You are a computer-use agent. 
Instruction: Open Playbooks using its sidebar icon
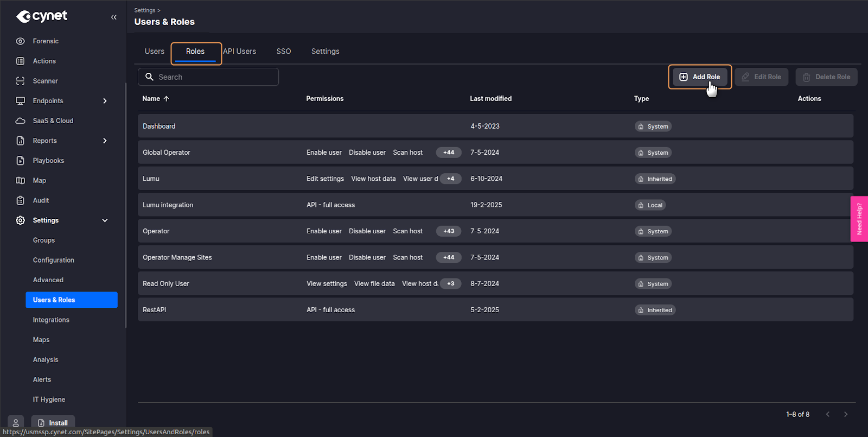tap(21, 161)
